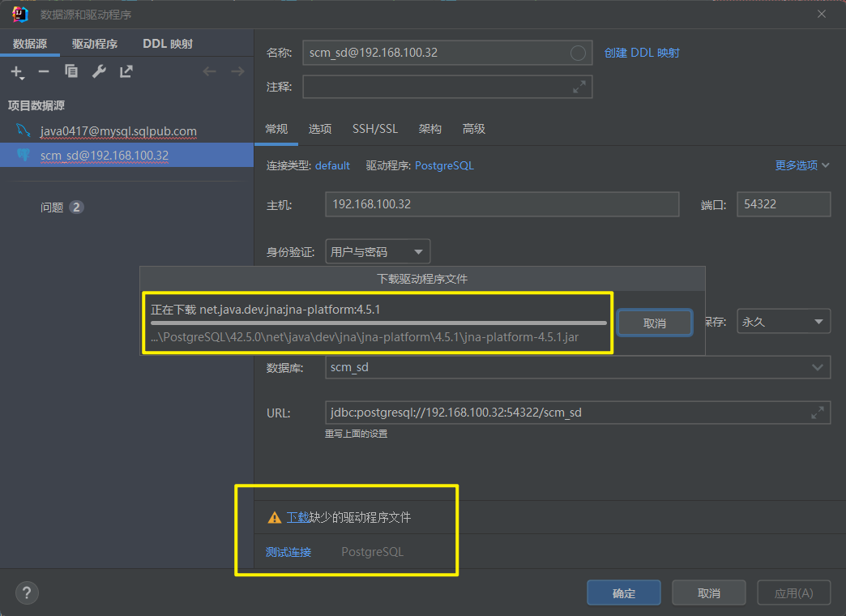This screenshot has height=616, width=846.
Task: Expand the 更多选项 dropdown
Action: (802, 165)
